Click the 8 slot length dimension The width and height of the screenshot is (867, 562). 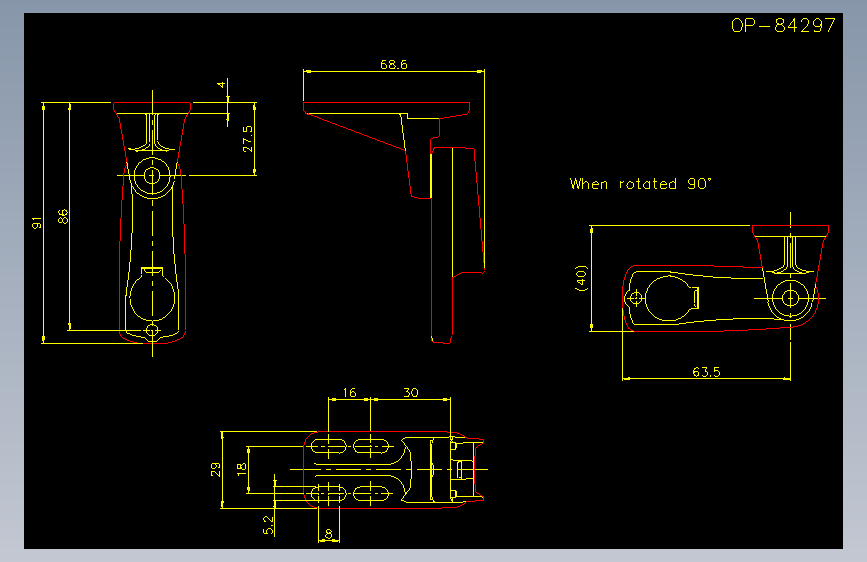tap(328, 534)
